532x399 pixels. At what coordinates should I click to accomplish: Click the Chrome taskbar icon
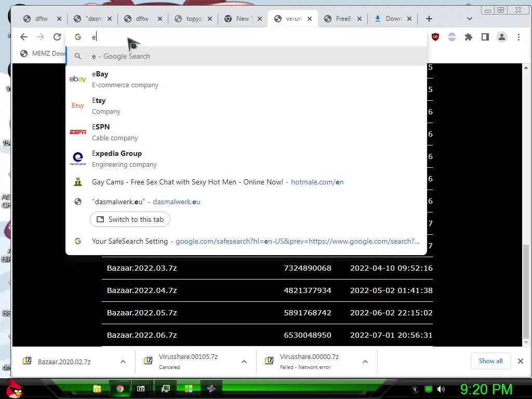[120, 389]
